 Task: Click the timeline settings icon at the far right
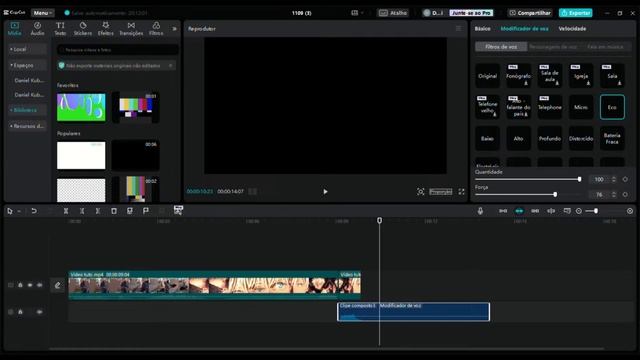630,211
